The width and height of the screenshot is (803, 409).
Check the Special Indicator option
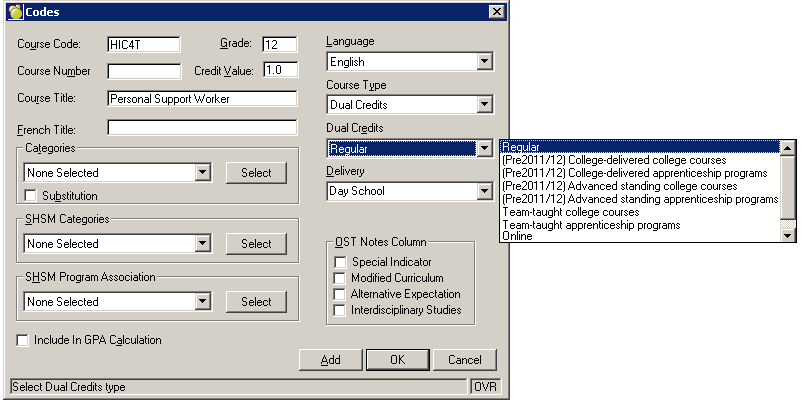[340, 262]
